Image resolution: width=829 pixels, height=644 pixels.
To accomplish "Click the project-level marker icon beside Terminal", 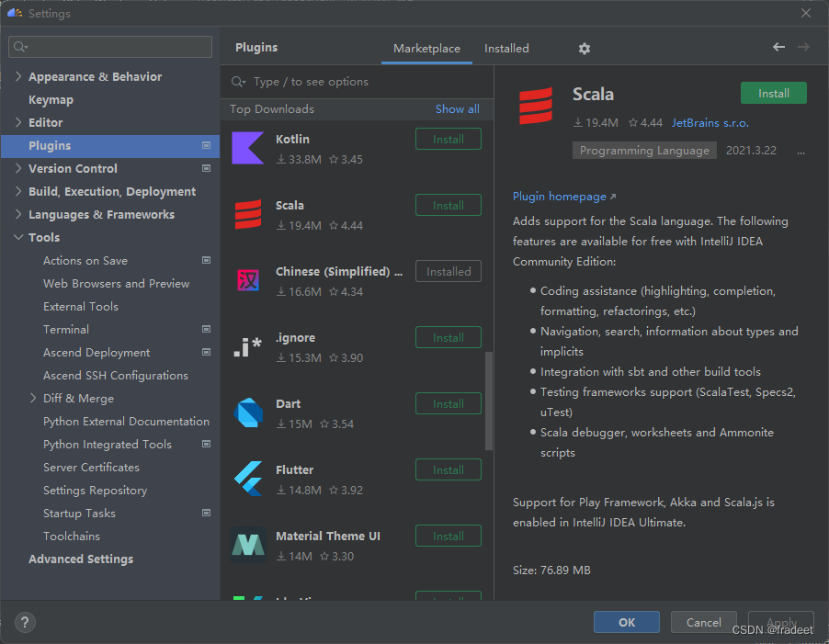I will coord(207,329).
